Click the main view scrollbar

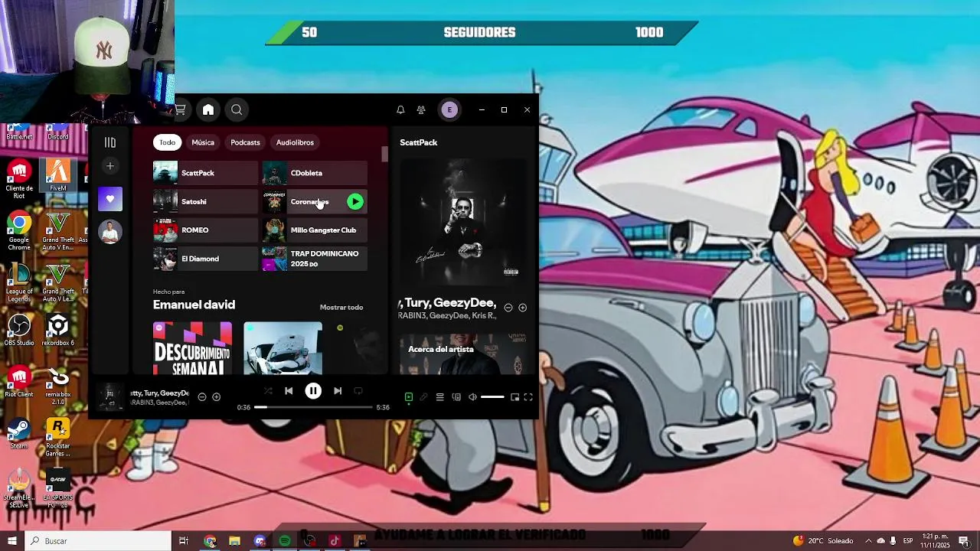(x=384, y=154)
